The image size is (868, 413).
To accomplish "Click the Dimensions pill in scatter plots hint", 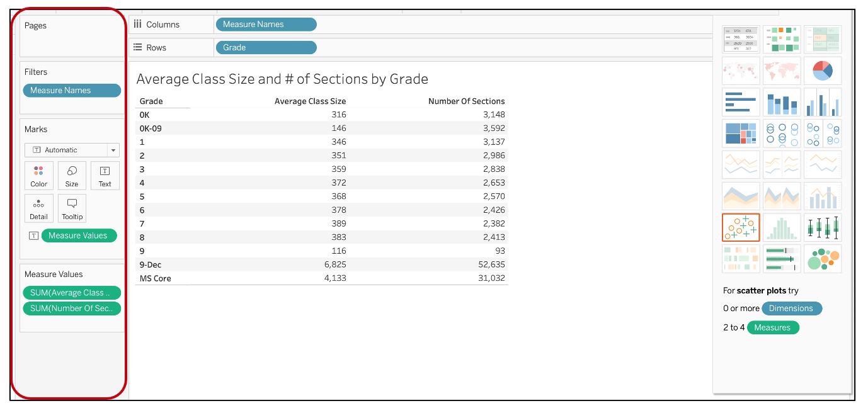I will (x=792, y=308).
